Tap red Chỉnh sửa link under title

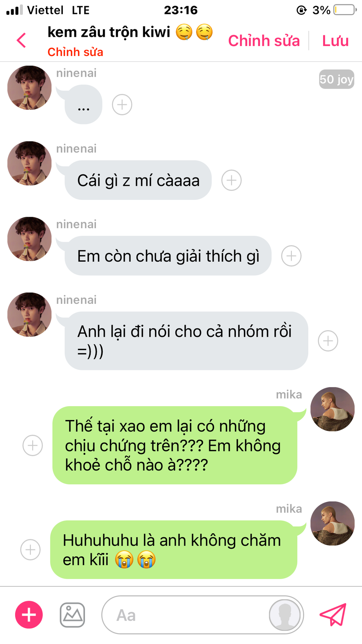tap(75, 52)
